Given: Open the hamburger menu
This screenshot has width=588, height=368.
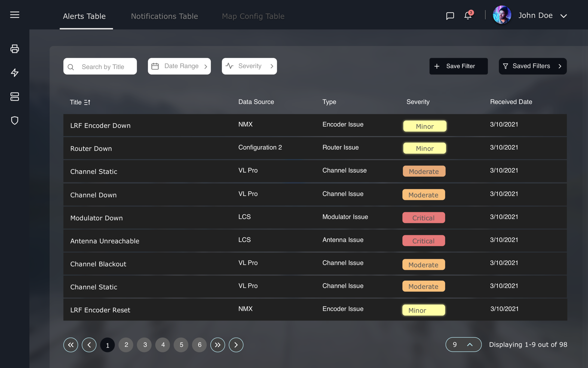Looking at the screenshot, I should 15,15.
